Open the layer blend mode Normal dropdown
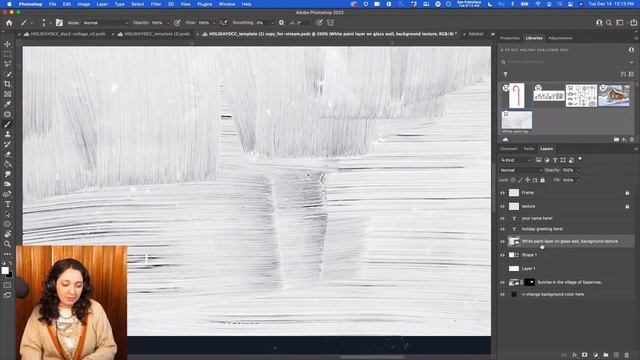Viewport: 640px width, 360px height. [521, 170]
